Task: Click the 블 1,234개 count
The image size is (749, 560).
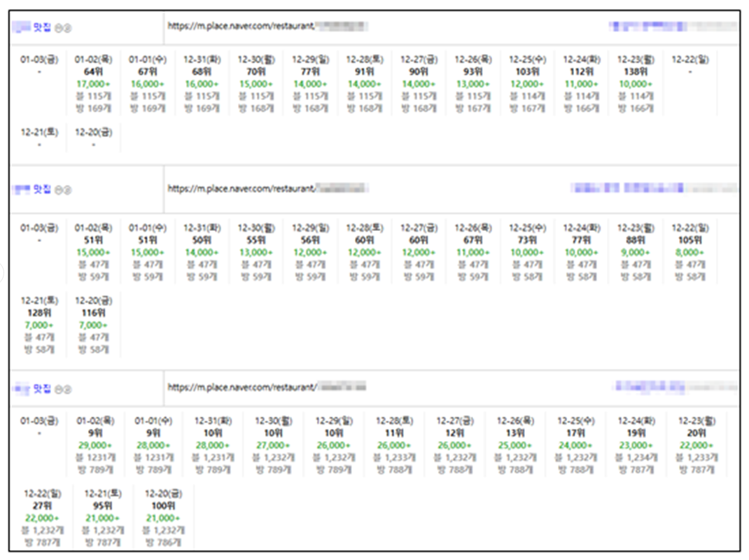Action: tap(636, 458)
